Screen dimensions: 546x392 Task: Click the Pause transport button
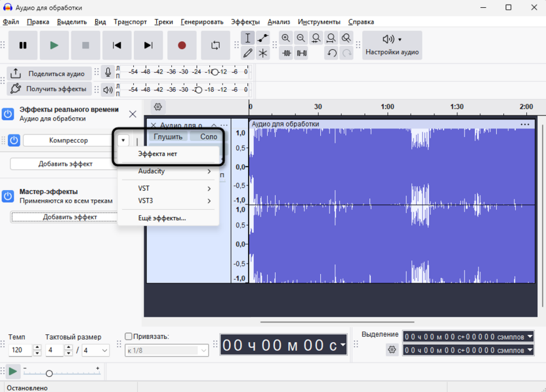(x=23, y=45)
